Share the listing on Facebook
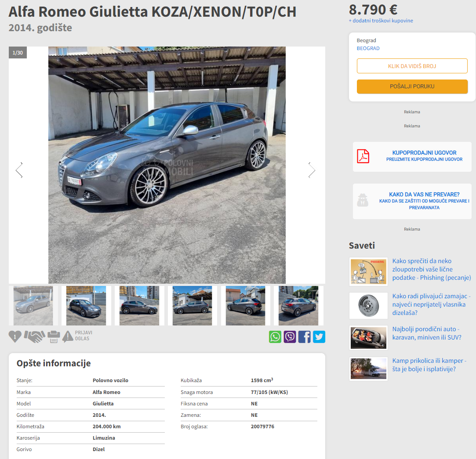 click(305, 337)
